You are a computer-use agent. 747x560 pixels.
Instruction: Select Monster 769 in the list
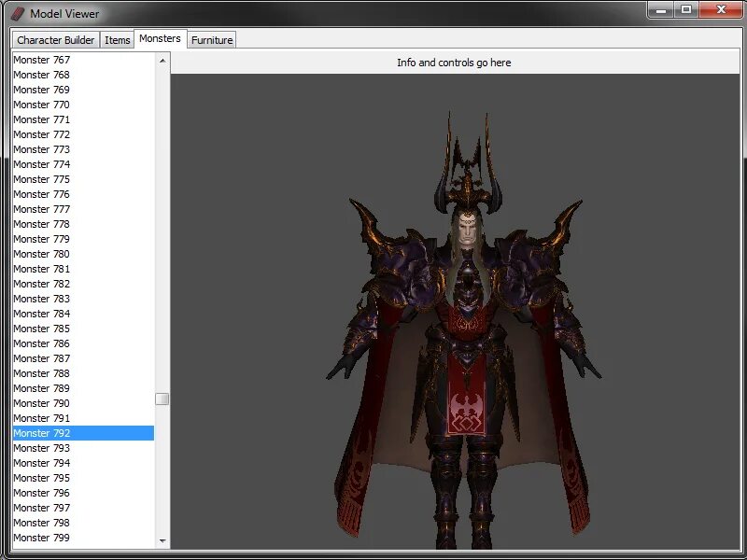tap(83, 90)
